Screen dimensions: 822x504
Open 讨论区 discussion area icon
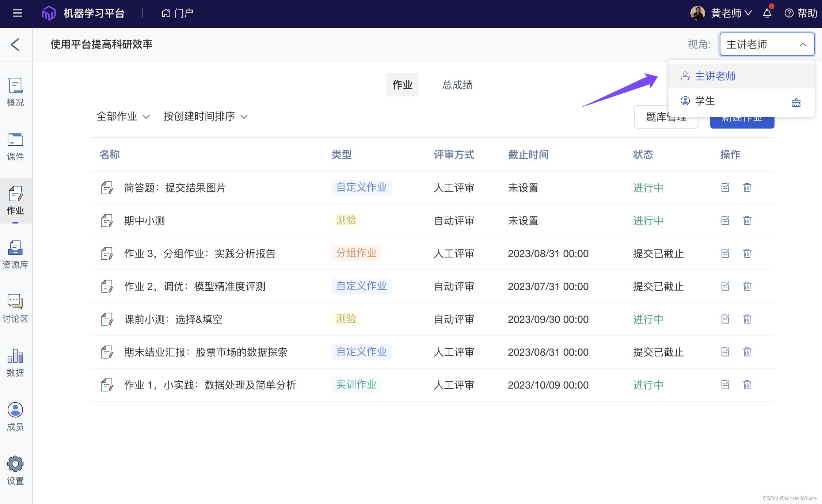[x=15, y=308]
